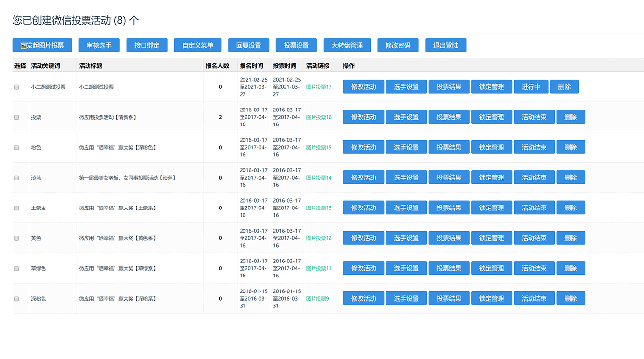Click the image icon on 发起图片投票 button

[23, 45]
